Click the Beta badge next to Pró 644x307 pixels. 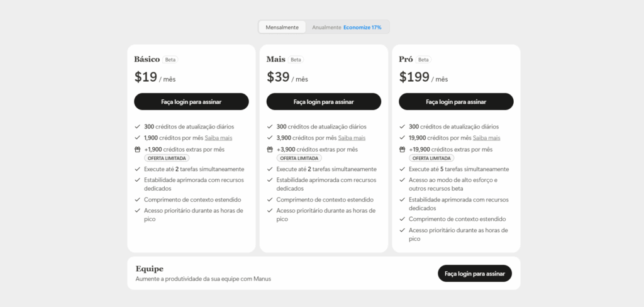pos(423,60)
